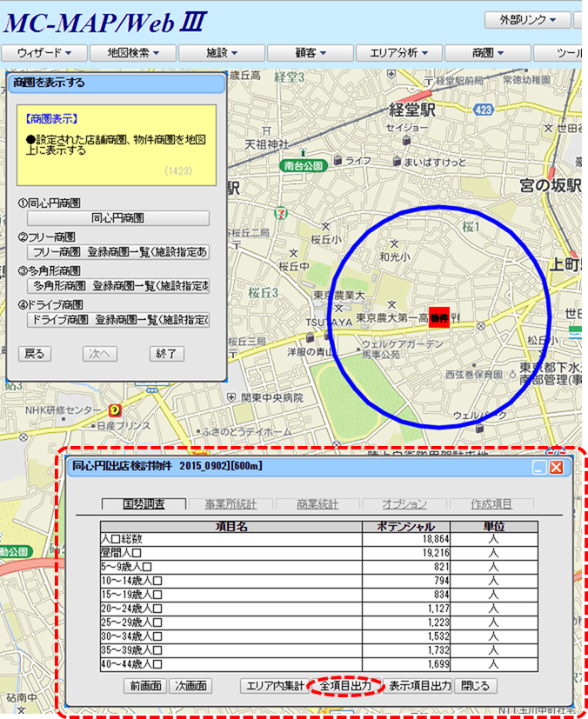Open the 商圏 dropdown menu
The image size is (588, 719).
488,53
